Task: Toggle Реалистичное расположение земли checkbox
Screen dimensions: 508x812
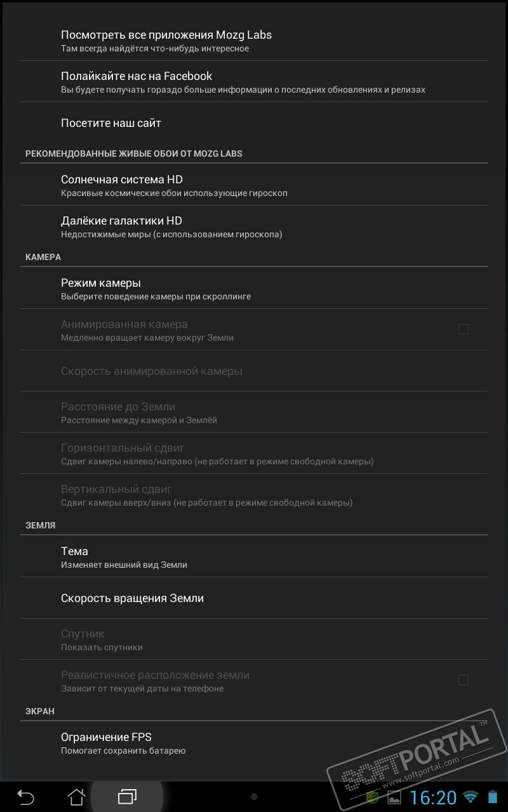Action: pyautogui.click(x=464, y=680)
